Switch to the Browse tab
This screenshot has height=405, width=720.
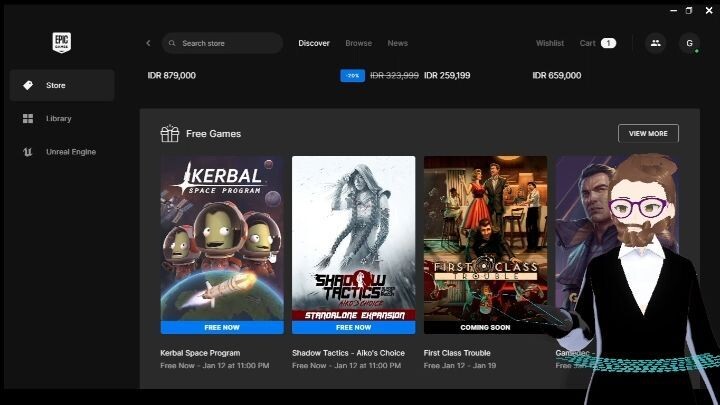(359, 43)
